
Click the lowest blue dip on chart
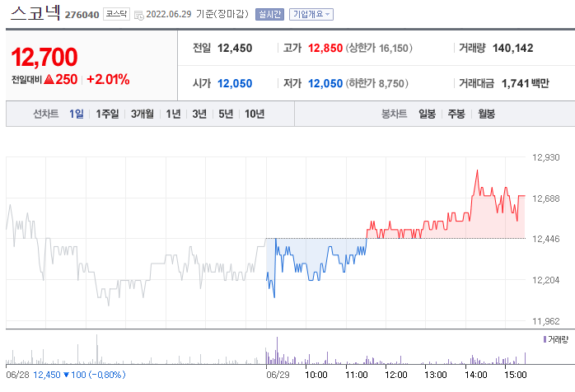tap(274, 296)
